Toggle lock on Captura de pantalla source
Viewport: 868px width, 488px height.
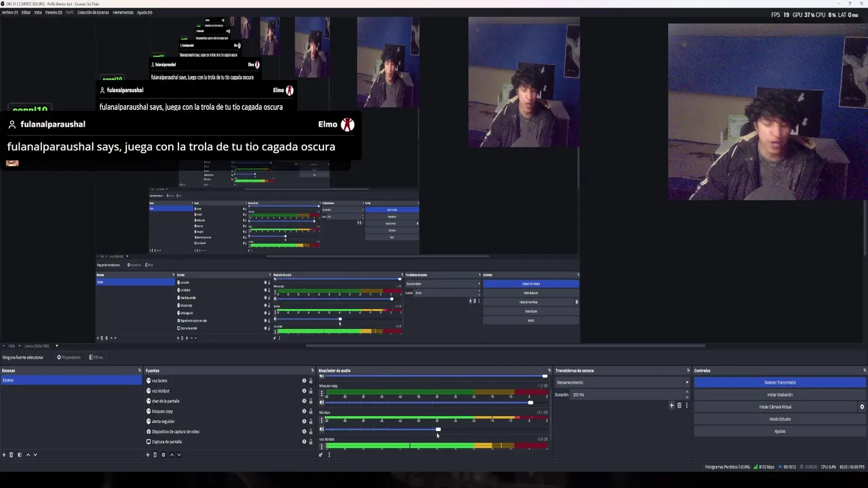click(311, 442)
